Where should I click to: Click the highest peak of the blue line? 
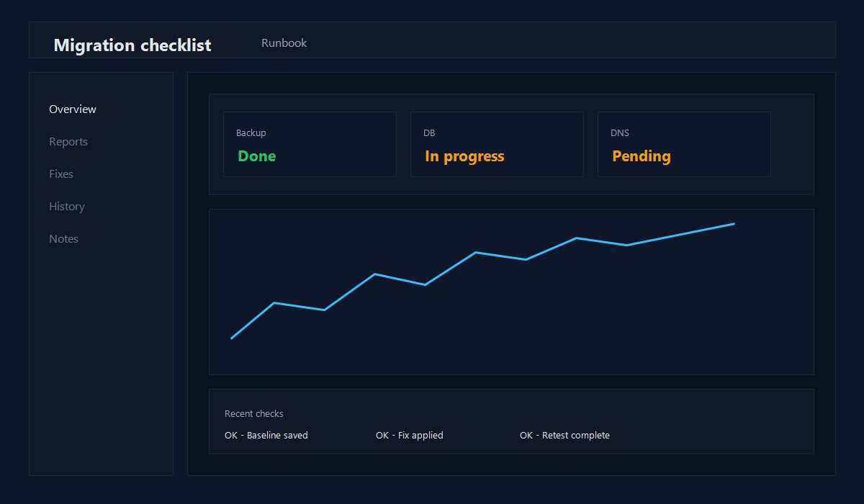click(734, 224)
